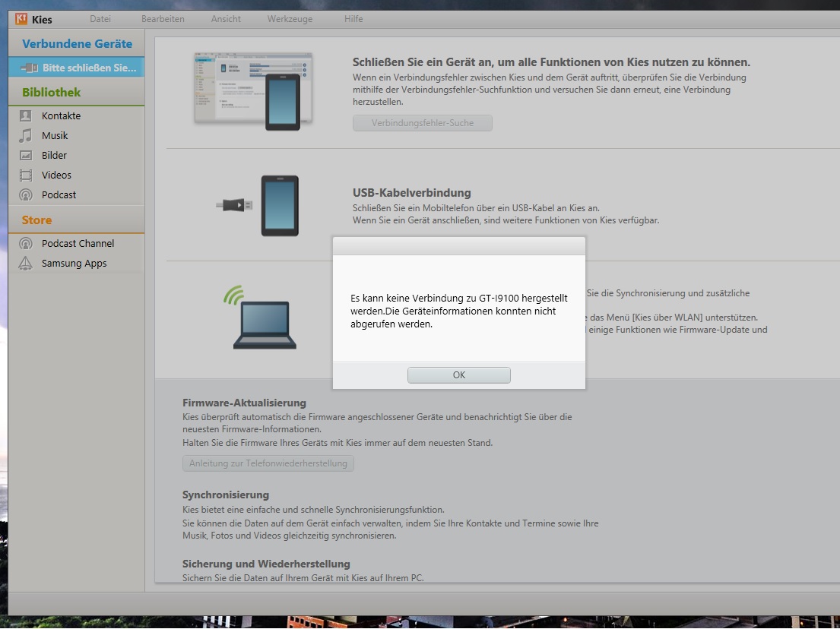Open the Hilfe menu
This screenshot has width=840, height=629.
tap(353, 19)
